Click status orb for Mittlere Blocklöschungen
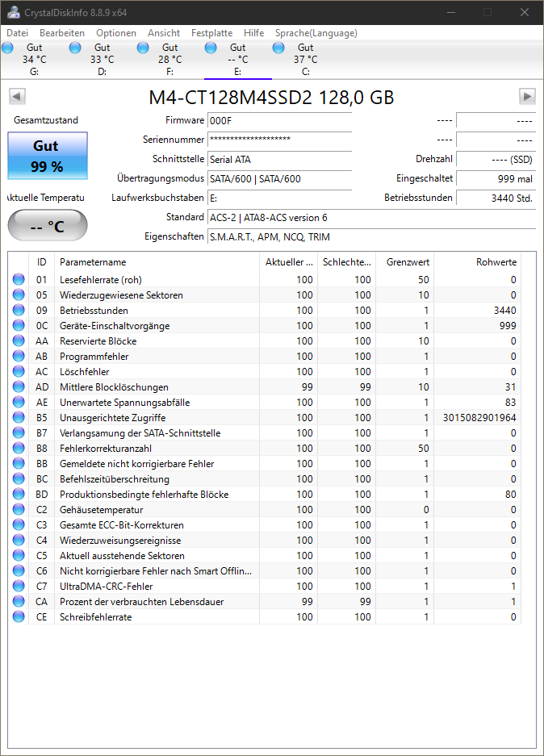 19,386
